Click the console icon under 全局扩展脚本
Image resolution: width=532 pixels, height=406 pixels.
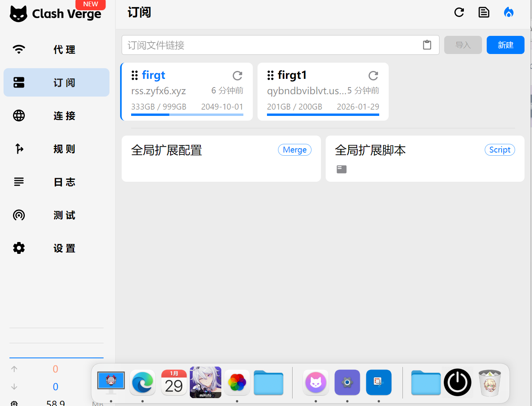pos(341,169)
